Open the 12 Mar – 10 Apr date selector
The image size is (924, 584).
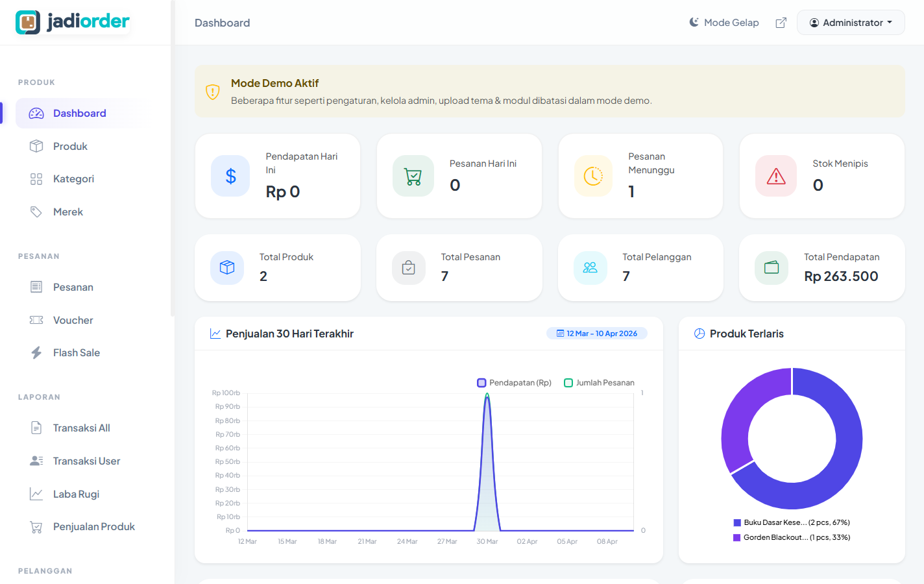tap(596, 333)
